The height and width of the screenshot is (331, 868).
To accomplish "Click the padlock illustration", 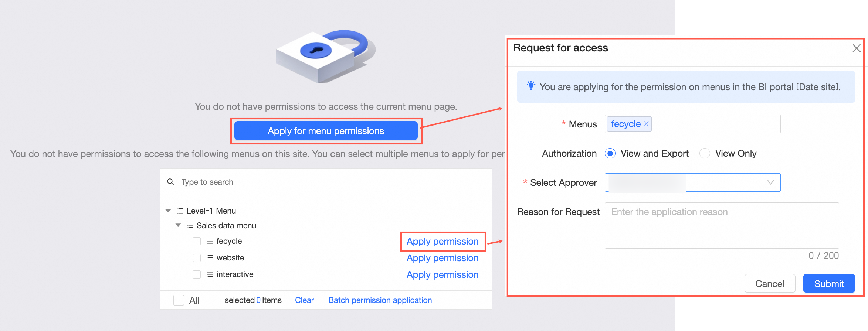I will [x=325, y=56].
